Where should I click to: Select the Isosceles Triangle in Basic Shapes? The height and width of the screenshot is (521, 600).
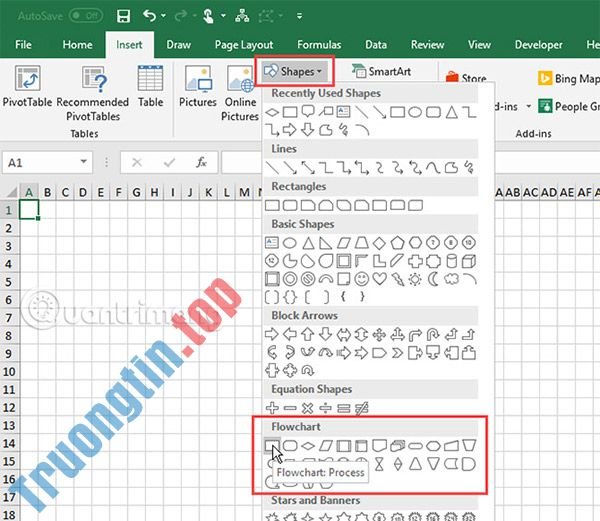pyautogui.click(x=308, y=243)
